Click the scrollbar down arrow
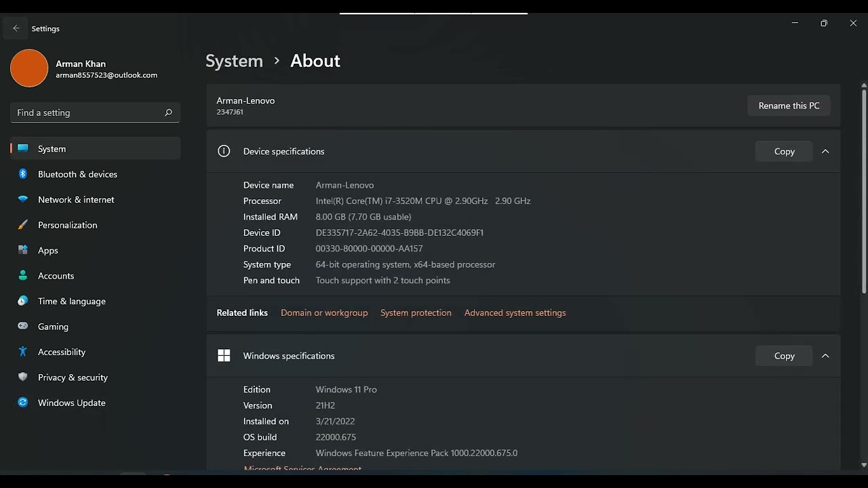868x488 pixels. (x=863, y=465)
